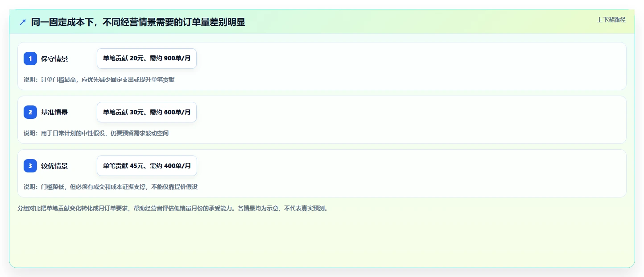This screenshot has height=277, width=644.
Task: Click the number 1 badge for 保守情景
Action: pos(30,59)
